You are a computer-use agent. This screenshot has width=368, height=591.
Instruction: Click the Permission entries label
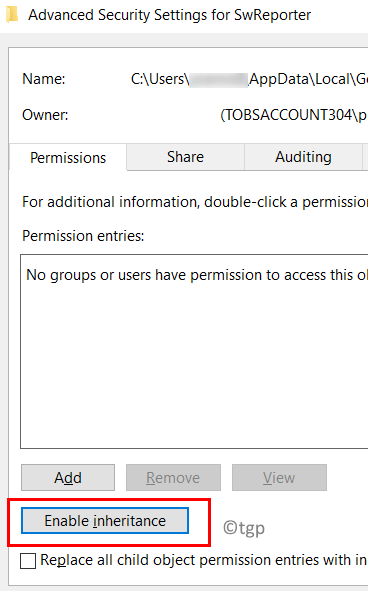[83, 236]
